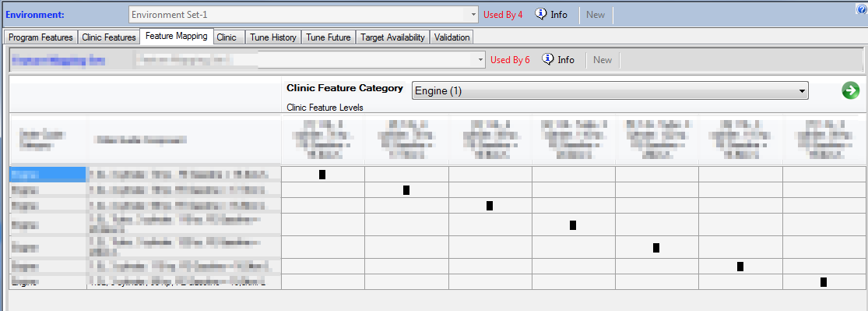Go to the Tune Future tab
The image size is (868, 311).
[x=329, y=37]
